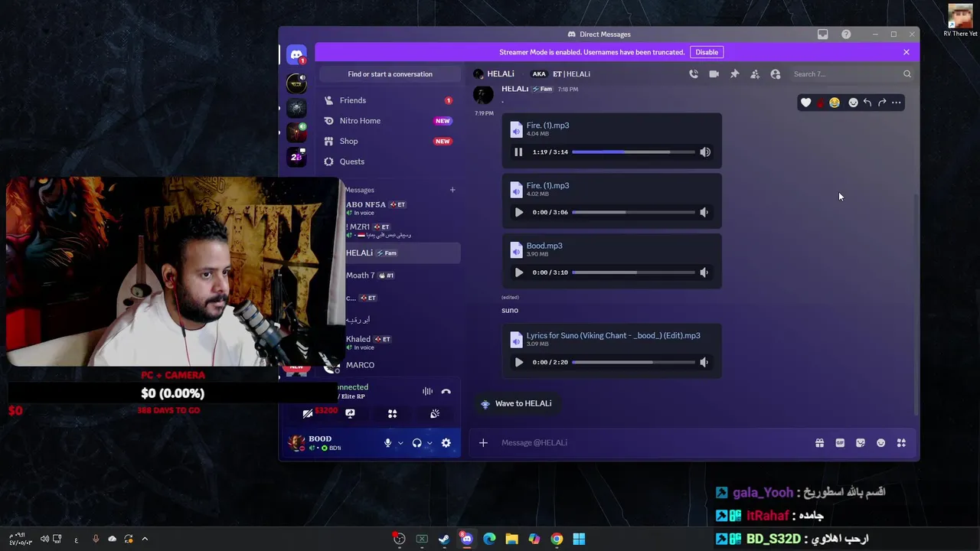Open microphone input options arrow
This screenshot has height=551, width=980.
[x=400, y=443]
